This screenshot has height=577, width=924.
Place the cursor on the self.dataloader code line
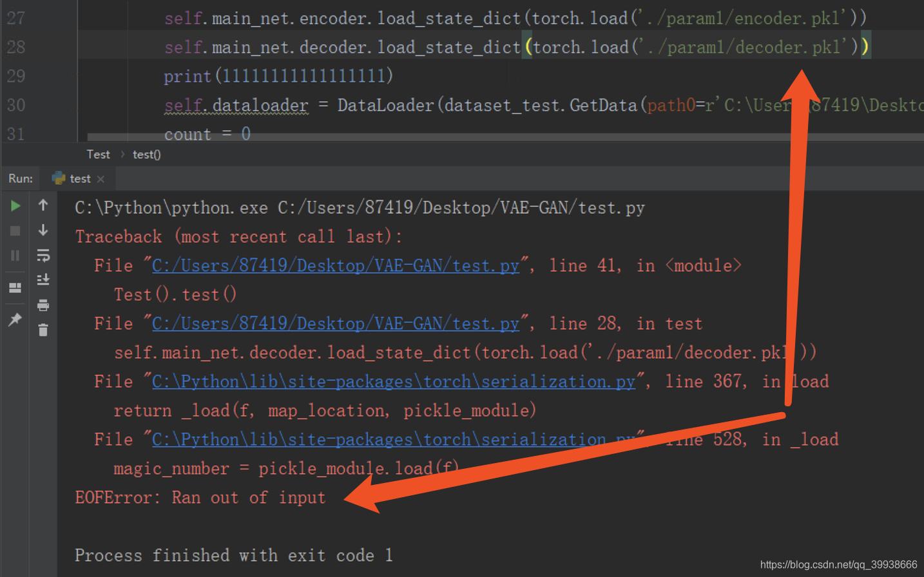coord(544,105)
